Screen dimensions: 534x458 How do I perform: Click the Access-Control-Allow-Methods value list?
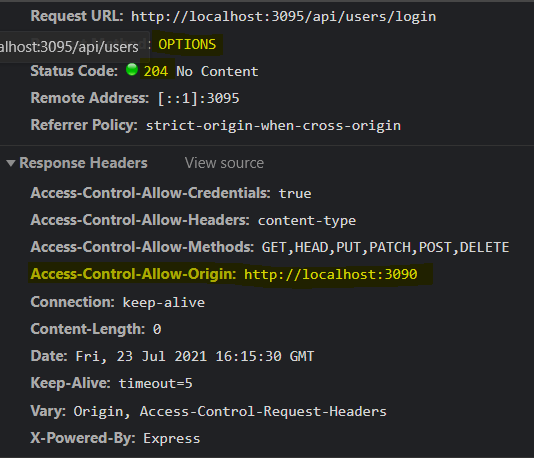(385, 247)
